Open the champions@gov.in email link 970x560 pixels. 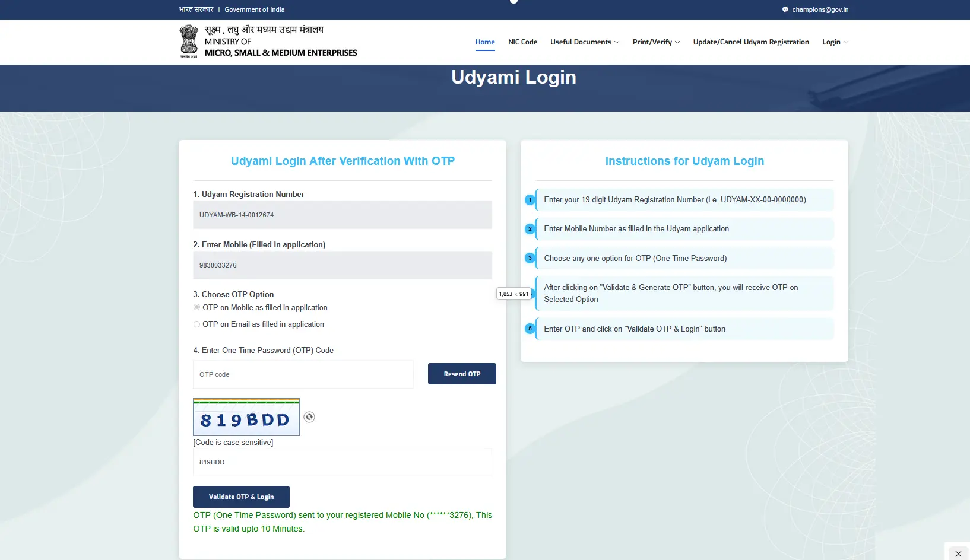click(x=819, y=9)
